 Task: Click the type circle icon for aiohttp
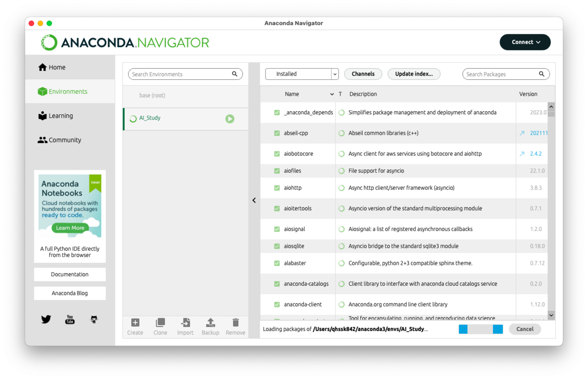342,188
